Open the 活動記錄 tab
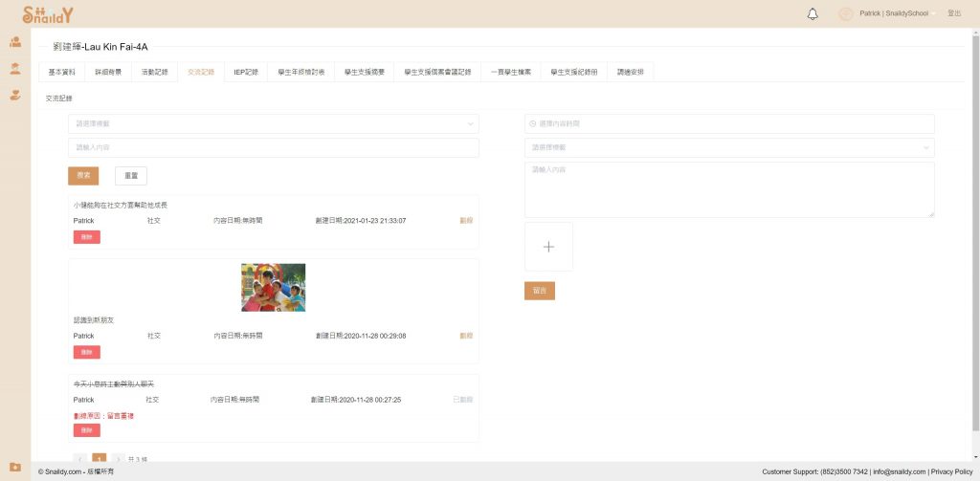The height and width of the screenshot is (481, 980). pyautogui.click(x=154, y=72)
